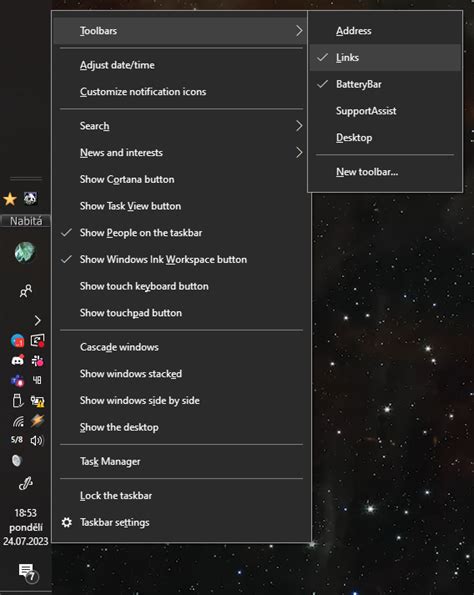Click Show the desktop
This screenshot has height=595, width=474.
tap(181, 427)
